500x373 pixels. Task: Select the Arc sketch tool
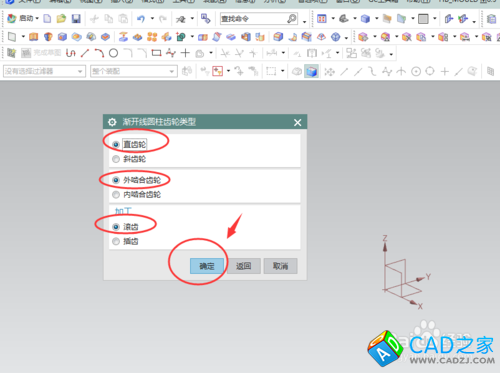tap(99, 53)
